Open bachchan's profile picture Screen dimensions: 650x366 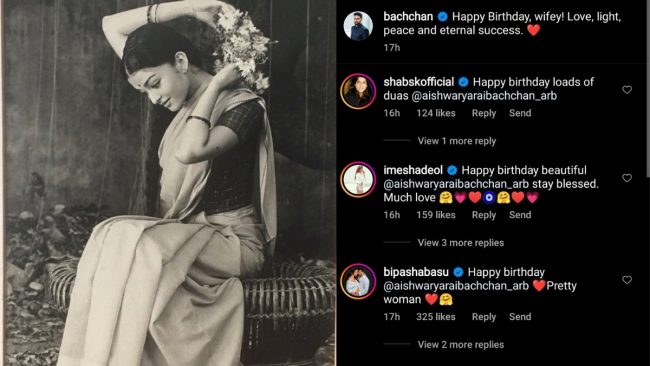click(358, 26)
